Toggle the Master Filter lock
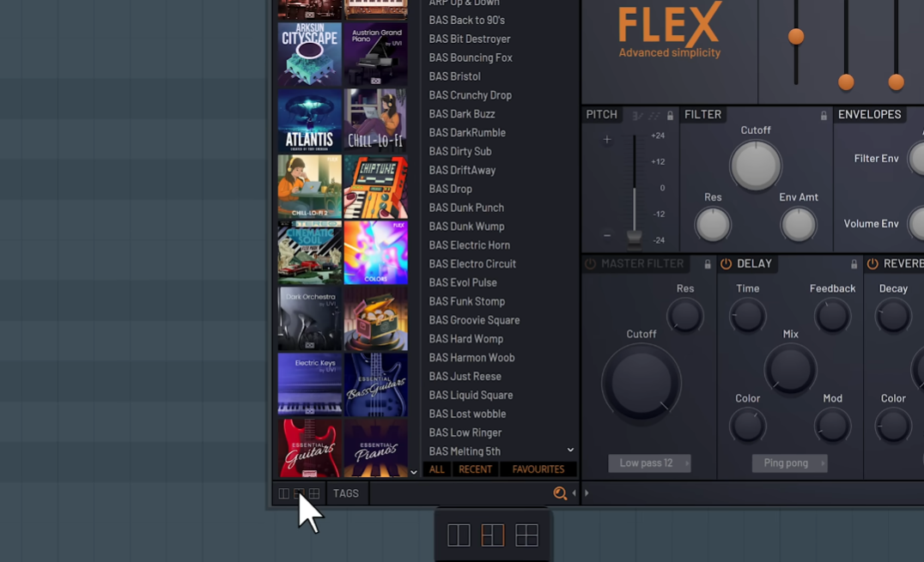924x562 pixels. point(708,264)
